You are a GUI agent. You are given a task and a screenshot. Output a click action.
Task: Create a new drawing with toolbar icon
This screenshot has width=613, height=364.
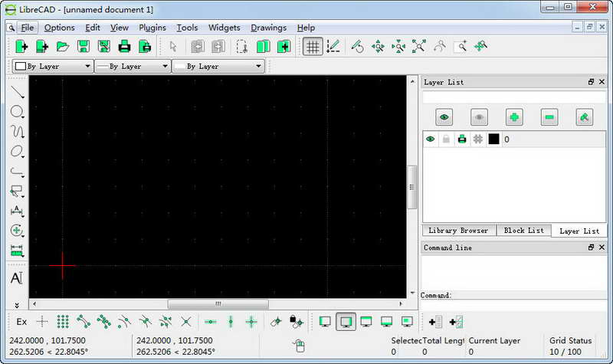pos(21,47)
